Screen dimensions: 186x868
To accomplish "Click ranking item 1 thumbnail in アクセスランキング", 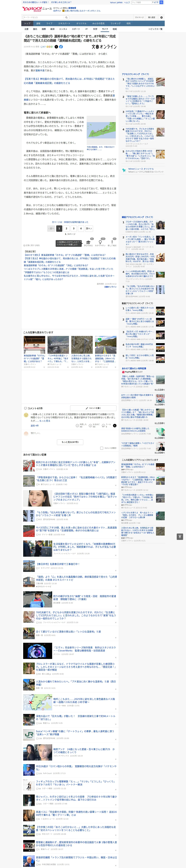I will pyautogui.click(x=160, y=82).
